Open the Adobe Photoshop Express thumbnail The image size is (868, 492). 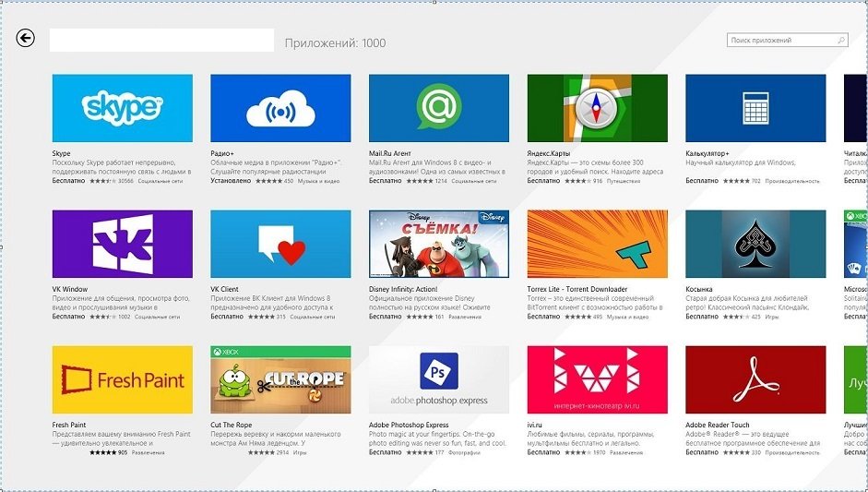(x=439, y=379)
